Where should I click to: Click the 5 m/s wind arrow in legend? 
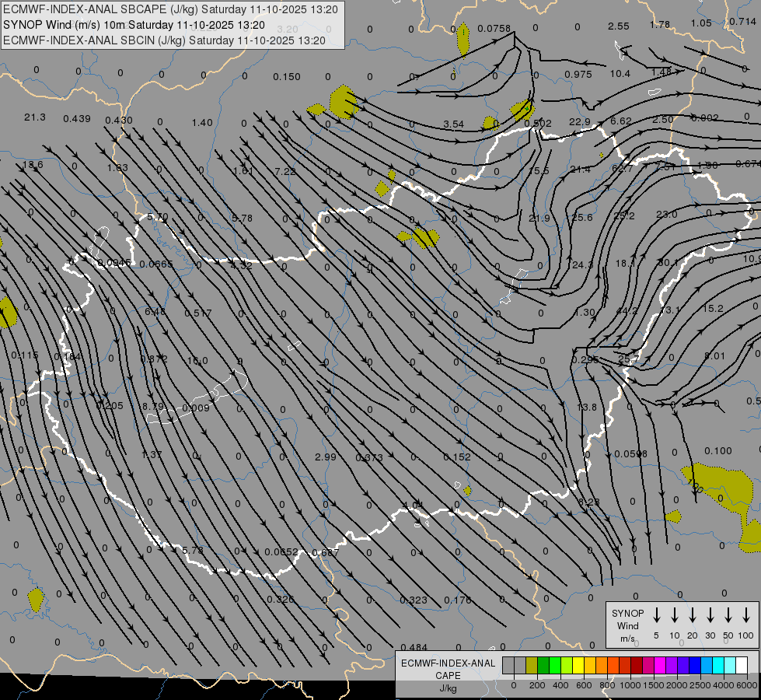[x=657, y=615]
